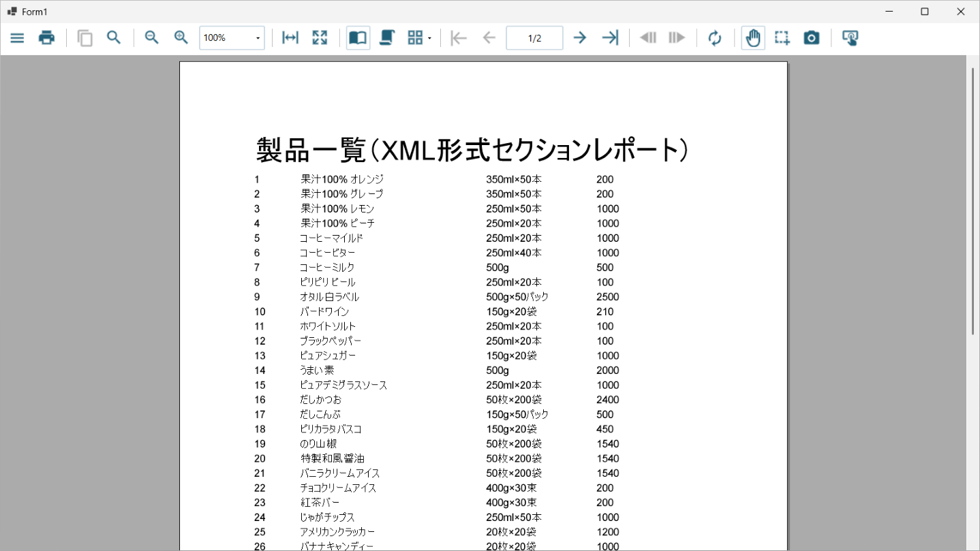Open the sidebar toggle hamburger icon
The width and height of the screenshot is (980, 551).
click(17, 38)
